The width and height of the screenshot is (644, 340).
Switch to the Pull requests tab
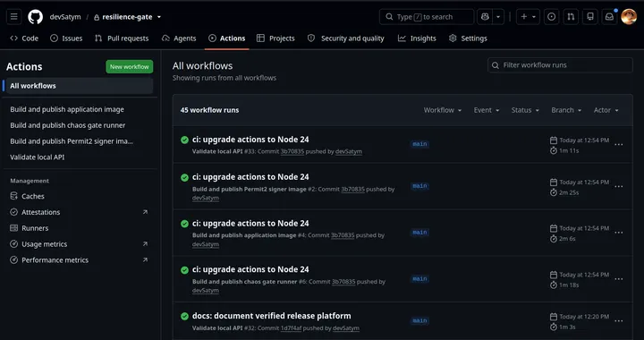pos(122,38)
